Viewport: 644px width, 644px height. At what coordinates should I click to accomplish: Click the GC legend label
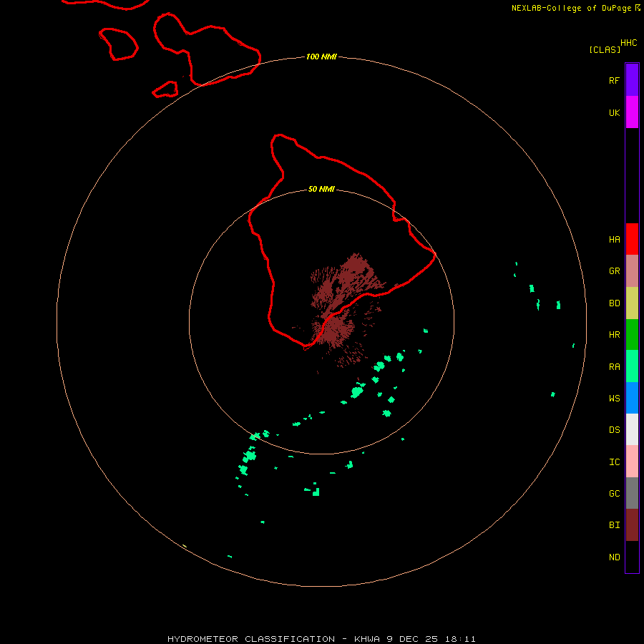pyautogui.click(x=614, y=494)
